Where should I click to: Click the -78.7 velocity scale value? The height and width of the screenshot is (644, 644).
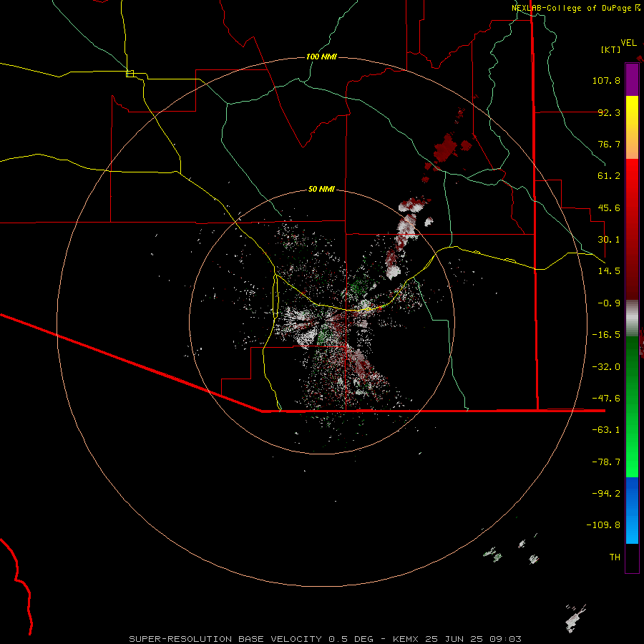coord(606,462)
